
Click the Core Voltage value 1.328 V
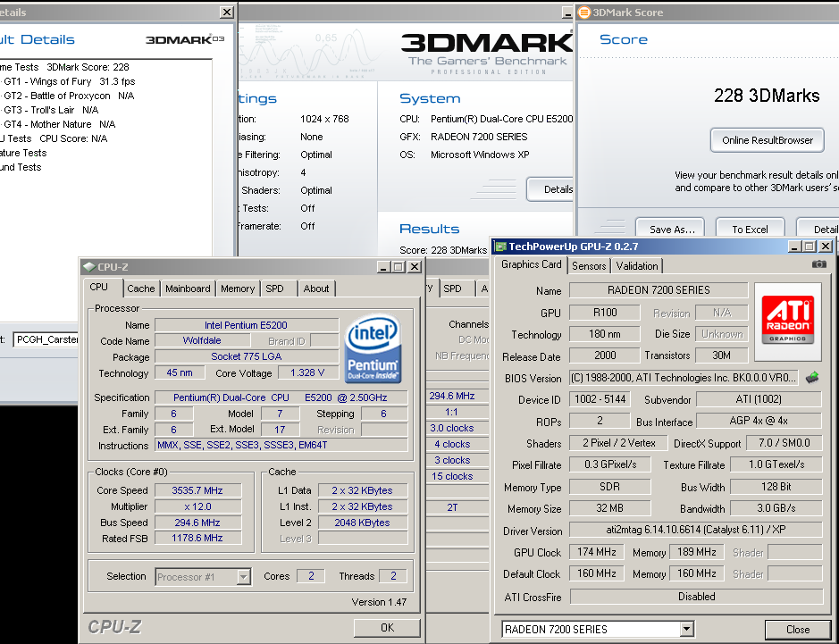(x=307, y=372)
